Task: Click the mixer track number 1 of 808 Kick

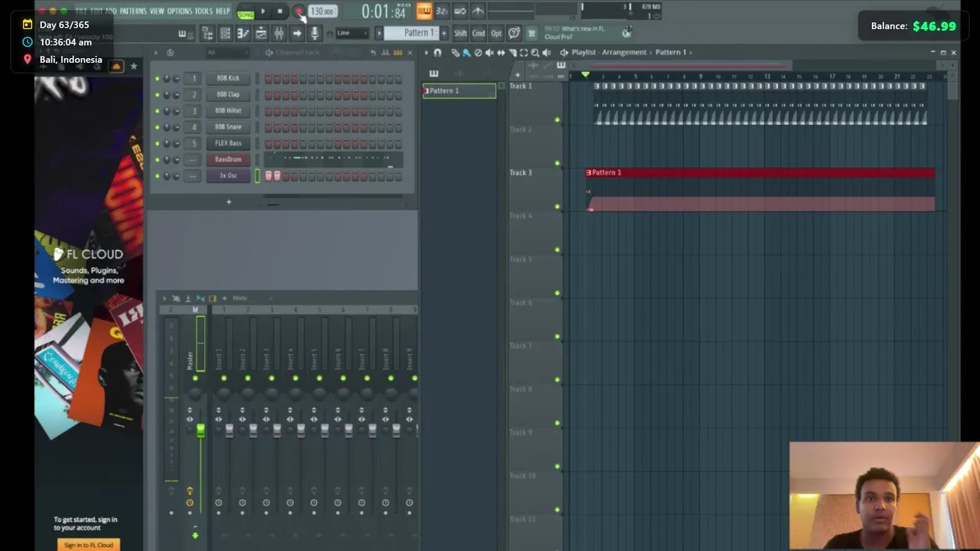Action: click(194, 78)
